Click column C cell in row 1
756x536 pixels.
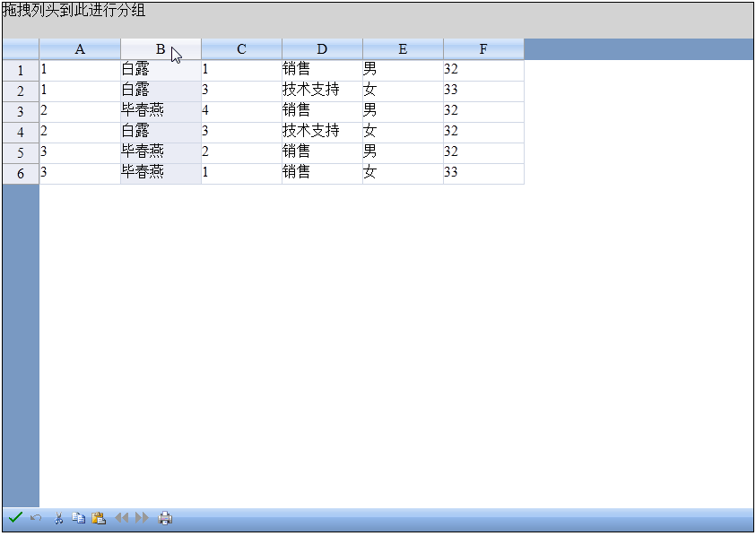coord(241,71)
